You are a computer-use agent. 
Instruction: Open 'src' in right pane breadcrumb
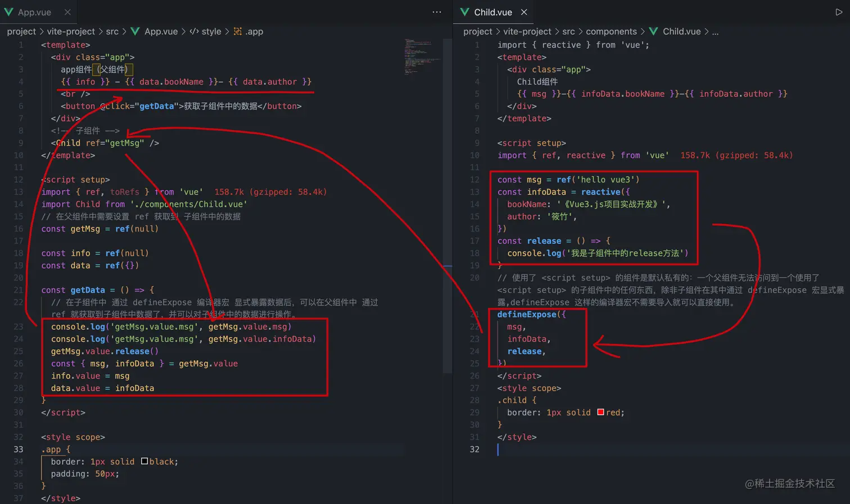coord(569,31)
